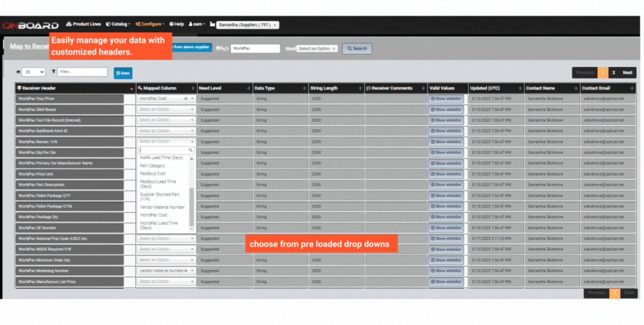
Task: Open the Configure menu
Action: pyautogui.click(x=150, y=25)
